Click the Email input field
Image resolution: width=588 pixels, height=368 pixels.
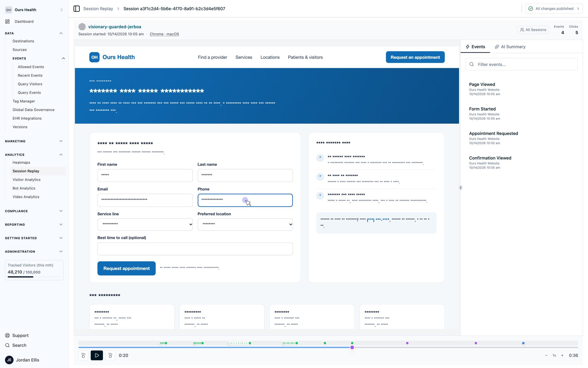pyautogui.click(x=145, y=200)
